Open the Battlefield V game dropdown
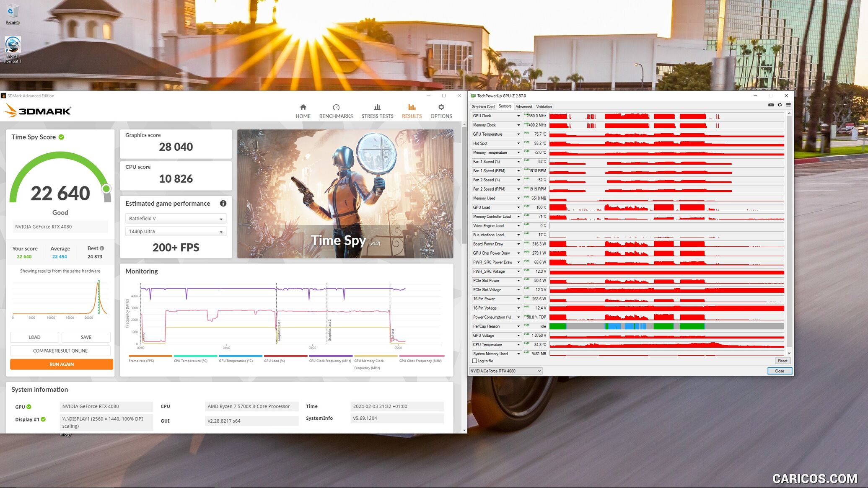Image resolution: width=868 pixels, height=488 pixels. click(176, 219)
